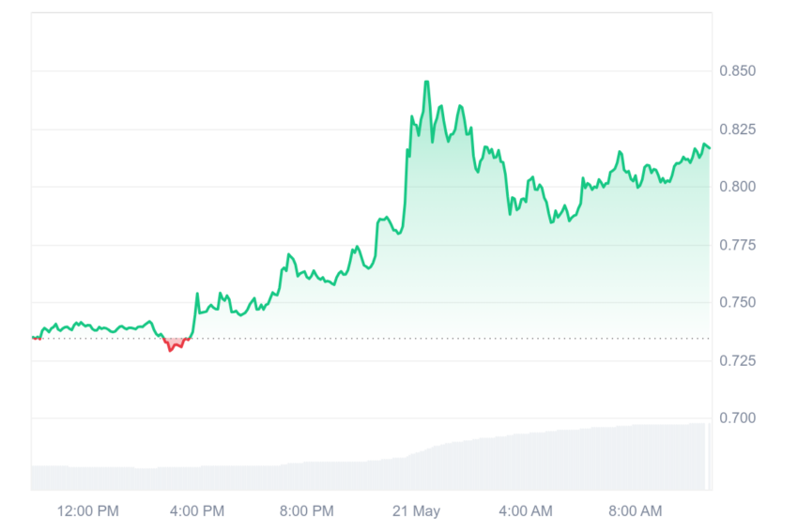Click the 0.850 price axis label
Image resolution: width=798 pixels, height=532 pixels.
click(x=737, y=70)
